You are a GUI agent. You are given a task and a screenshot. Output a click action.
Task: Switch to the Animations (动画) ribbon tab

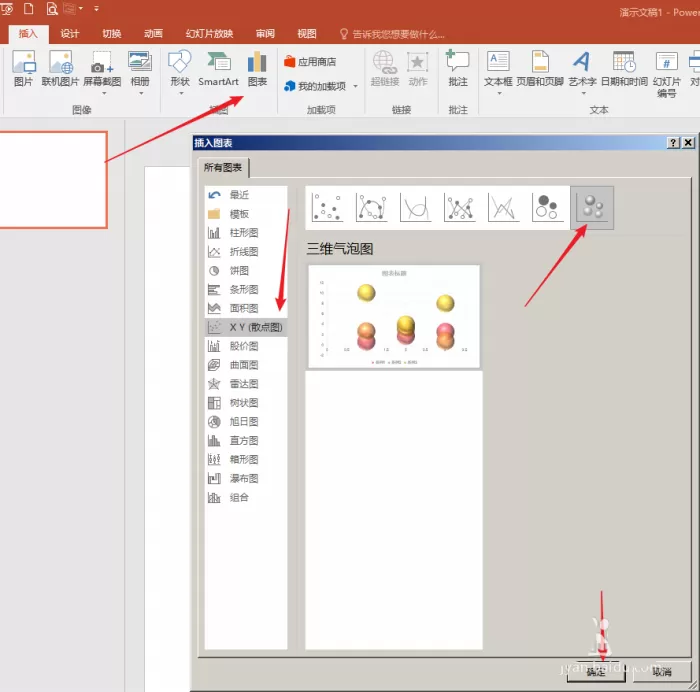pyautogui.click(x=153, y=34)
